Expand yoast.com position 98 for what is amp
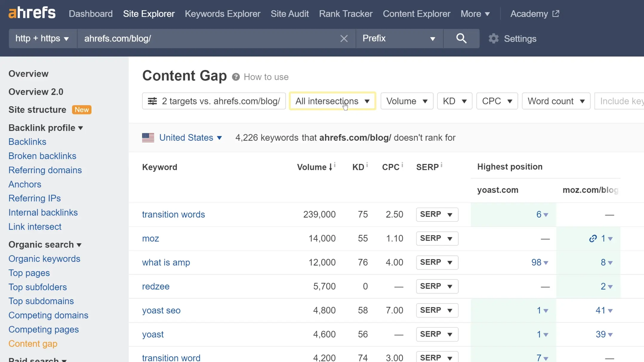The width and height of the screenshot is (644, 362). pos(540,262)
